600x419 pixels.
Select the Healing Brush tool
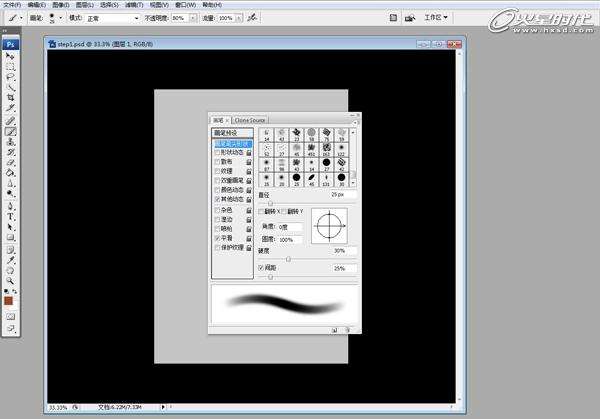[10, 121]
